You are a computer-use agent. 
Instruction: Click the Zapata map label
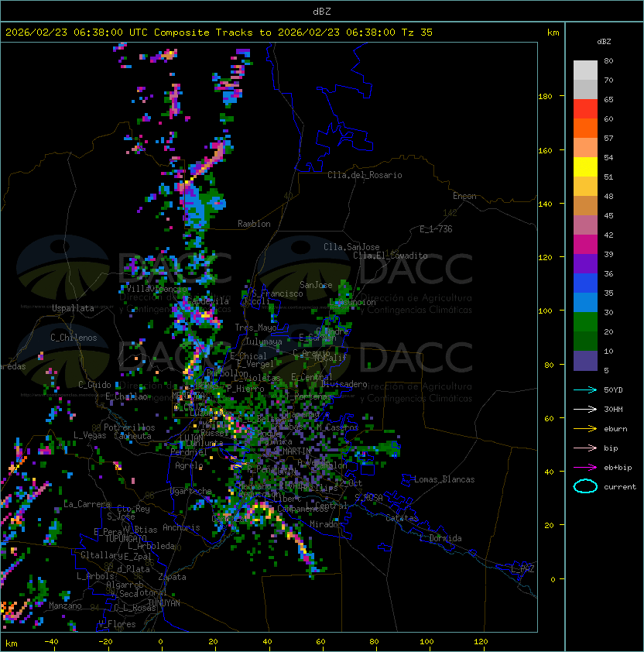tap(172, 577)
